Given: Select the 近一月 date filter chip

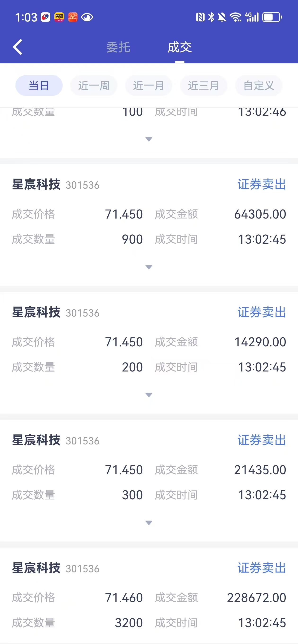Looking at the screenshot, I should (149, 85).
